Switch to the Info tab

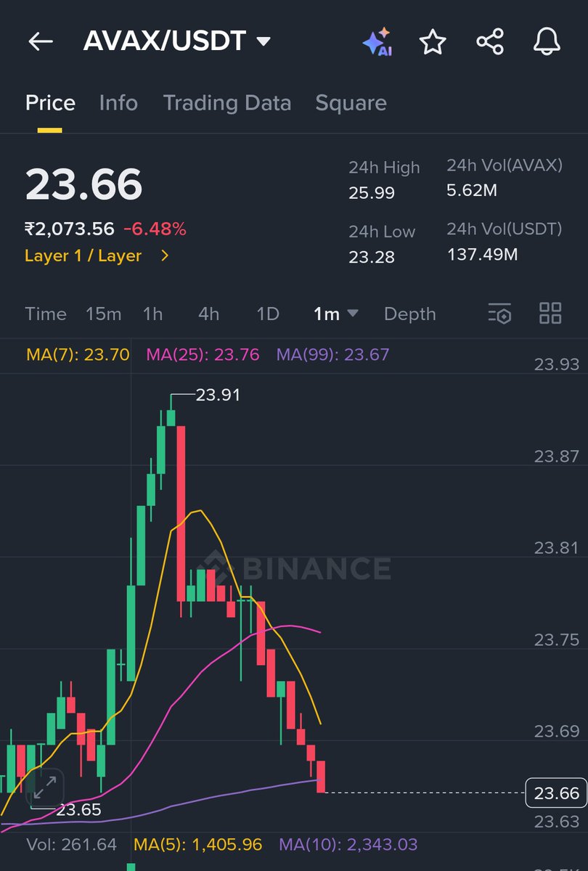[118, 103]
